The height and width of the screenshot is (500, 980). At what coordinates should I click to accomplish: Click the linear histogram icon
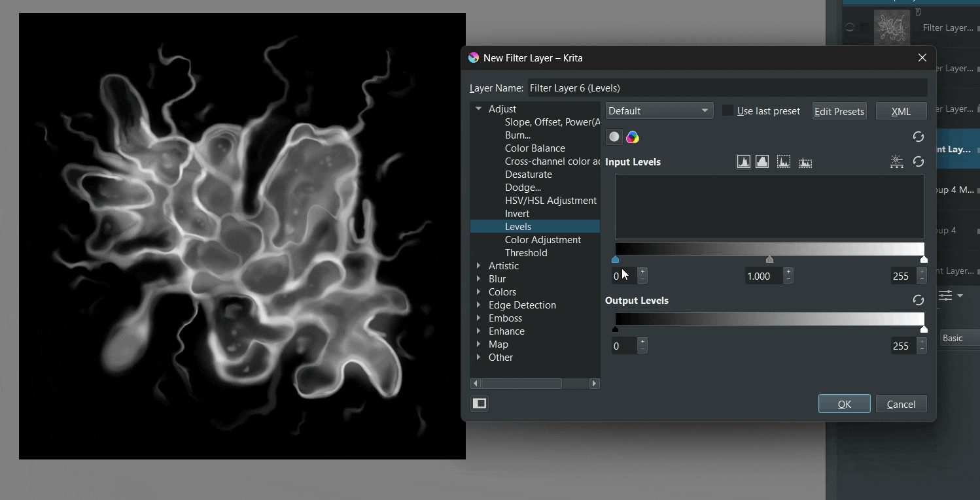[x=744, y=162]
